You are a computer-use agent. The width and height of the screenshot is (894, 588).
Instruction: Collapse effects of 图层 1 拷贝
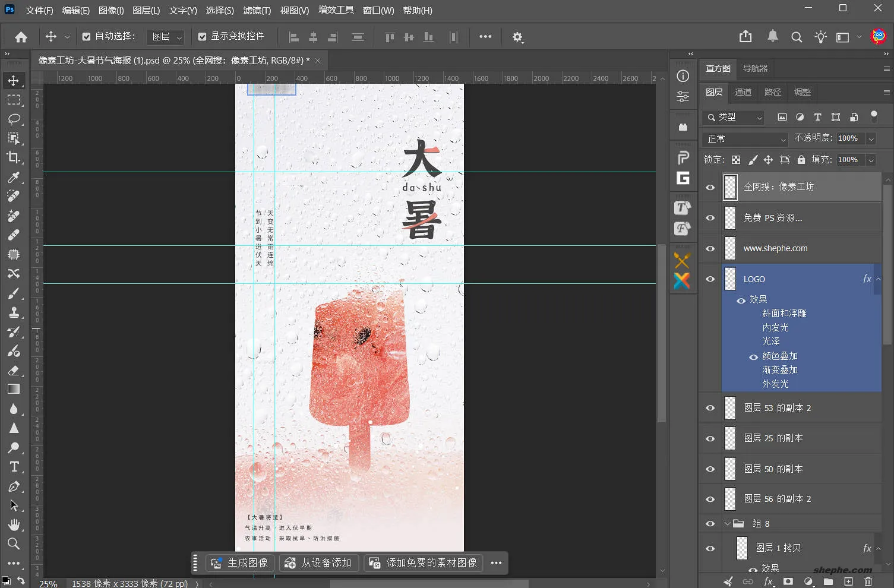[879, 549]
